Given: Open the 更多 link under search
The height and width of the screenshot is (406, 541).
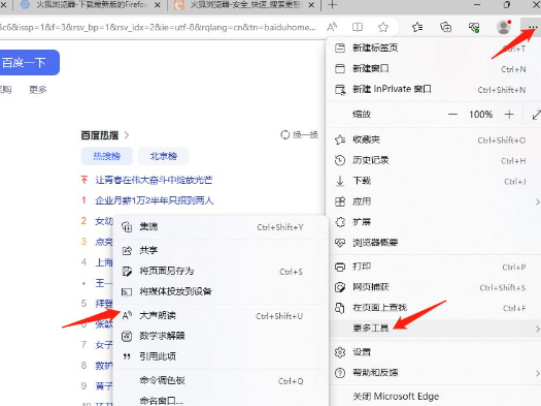Looking at the screenshot, I should tap(38, 90).
